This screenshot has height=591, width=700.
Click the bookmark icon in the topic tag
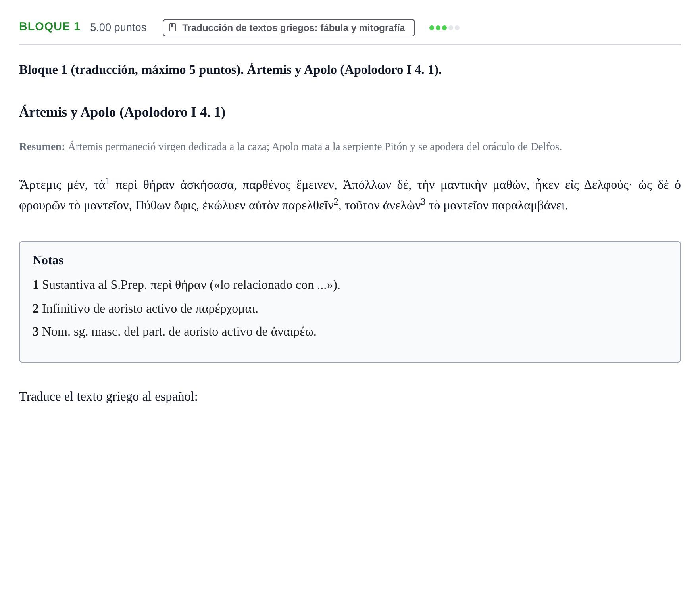(173, 27)
